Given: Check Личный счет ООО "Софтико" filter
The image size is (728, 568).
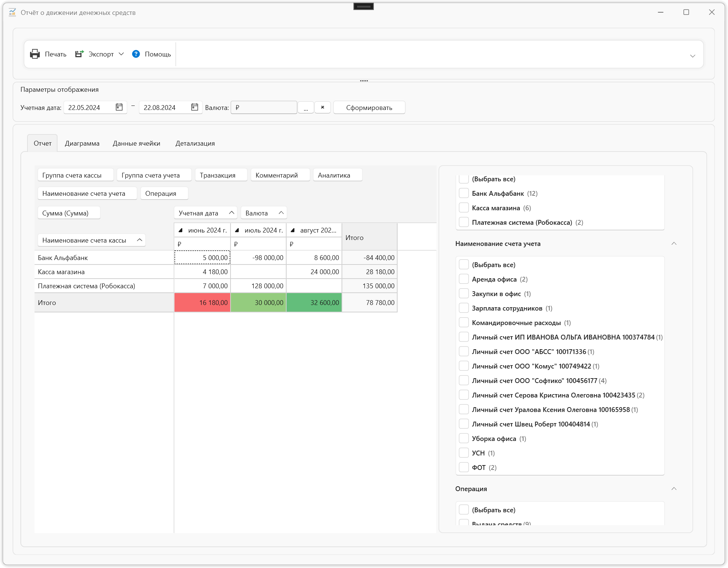Looking at the screenshot, I should coord(464,380).
